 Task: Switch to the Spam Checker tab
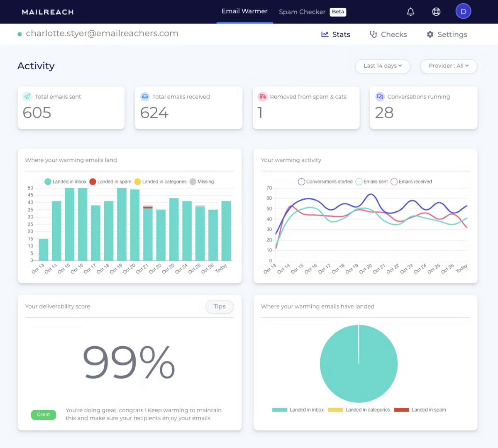[x=312, y=12]
